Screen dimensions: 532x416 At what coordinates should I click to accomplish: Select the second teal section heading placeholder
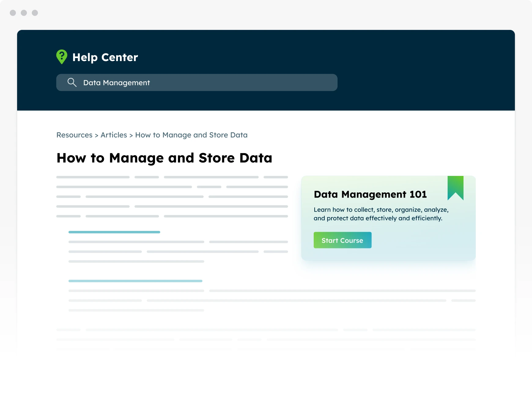[135, 281]
